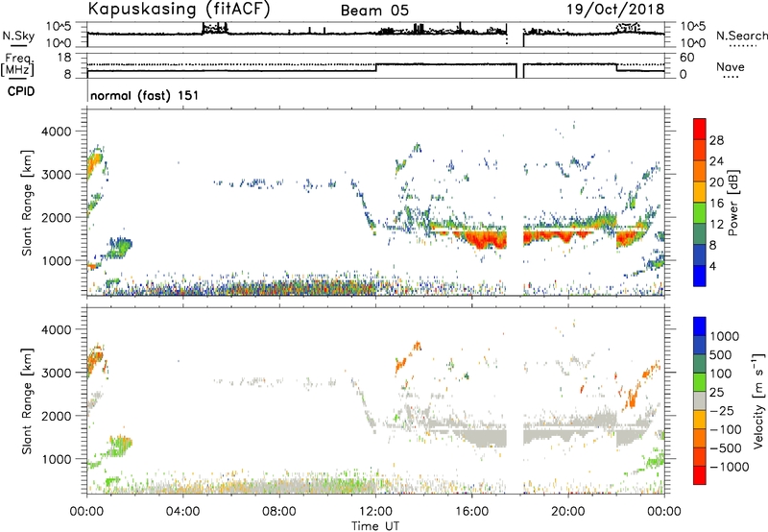
Task: Click the 'Kapuskasing (fitACF)' title text
Action: [179, 10]
